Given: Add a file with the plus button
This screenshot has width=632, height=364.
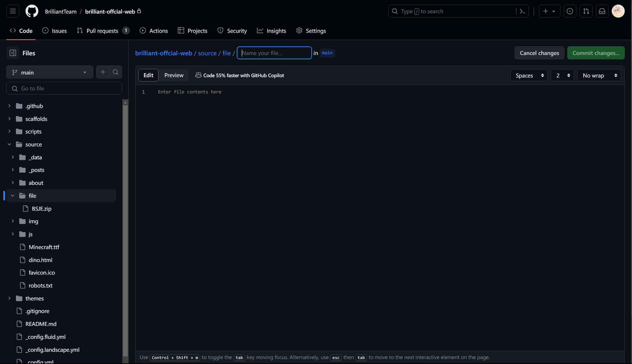Looking at the screenshot, I should tap(103, 72).
